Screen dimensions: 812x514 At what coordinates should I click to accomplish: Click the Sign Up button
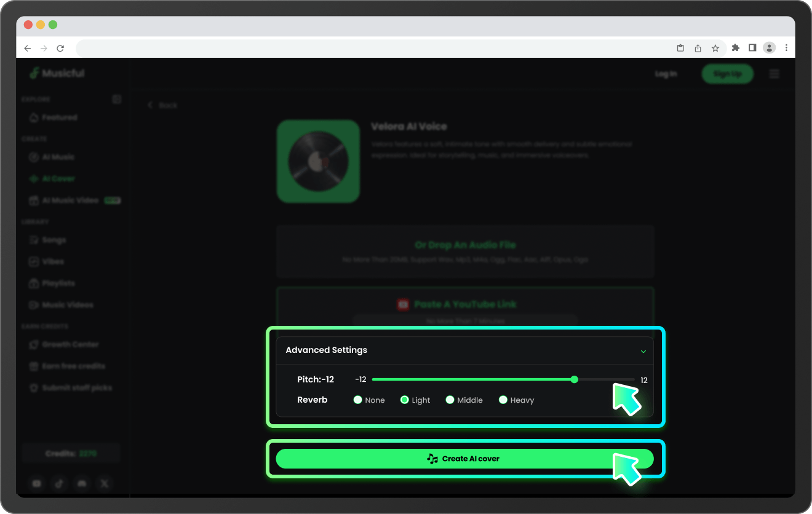tap(727, 74)
